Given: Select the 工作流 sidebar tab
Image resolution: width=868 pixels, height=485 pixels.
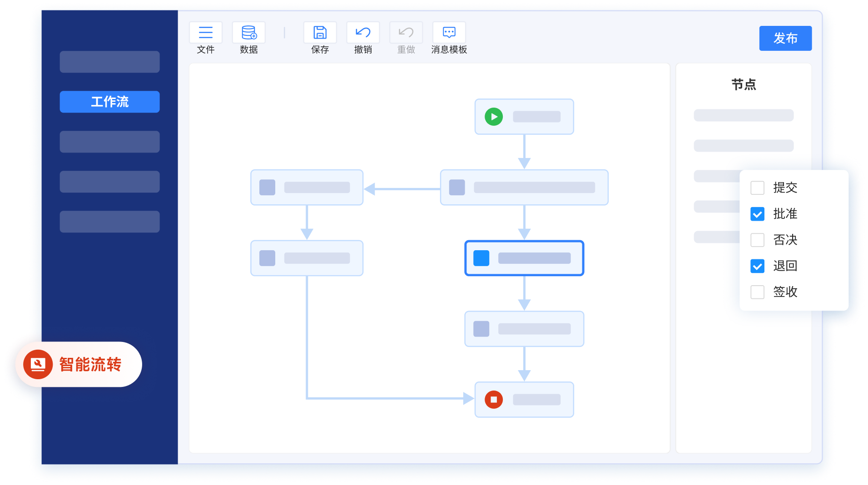Looking at the screenshot, I should click(109, 102).
